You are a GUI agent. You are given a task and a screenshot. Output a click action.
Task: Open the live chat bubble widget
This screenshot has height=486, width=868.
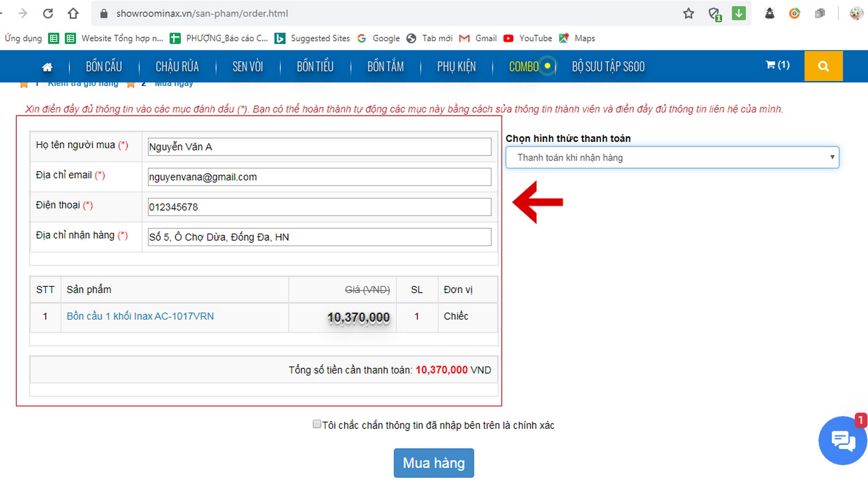(842, 441)
